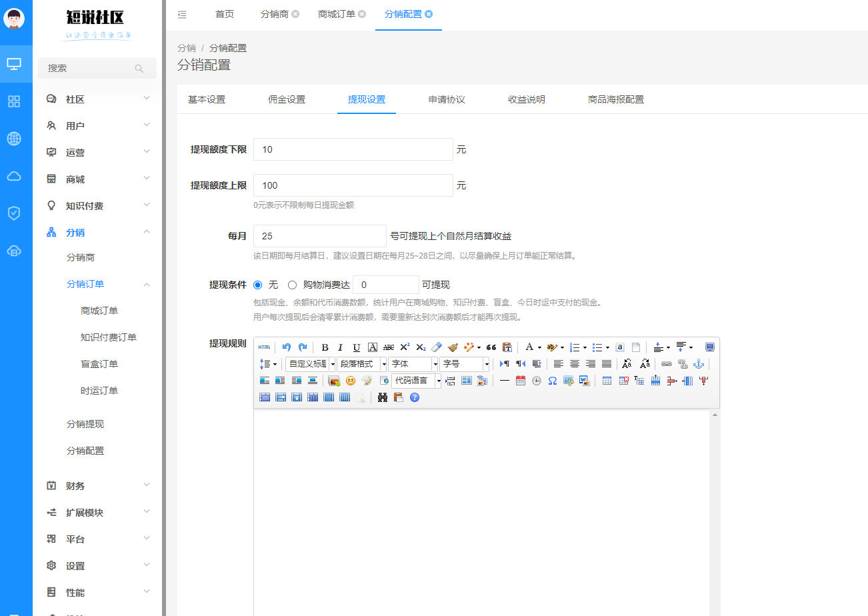This screenshot has width=868, height=616.
Task: Close the 商城订单 page tab
Action: point(362,14)
